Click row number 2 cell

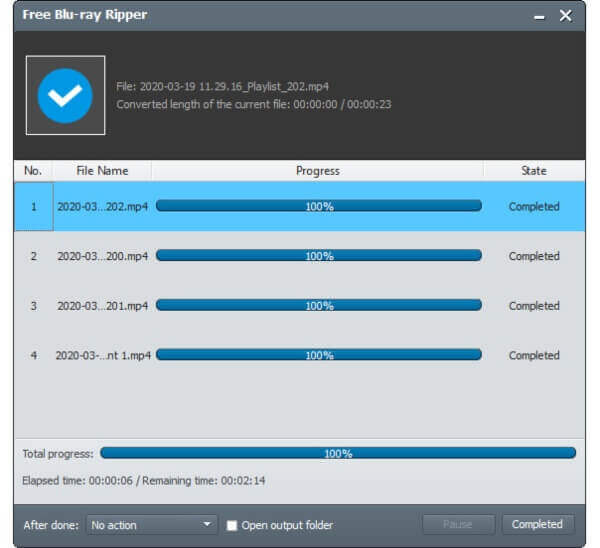point(34,256)
